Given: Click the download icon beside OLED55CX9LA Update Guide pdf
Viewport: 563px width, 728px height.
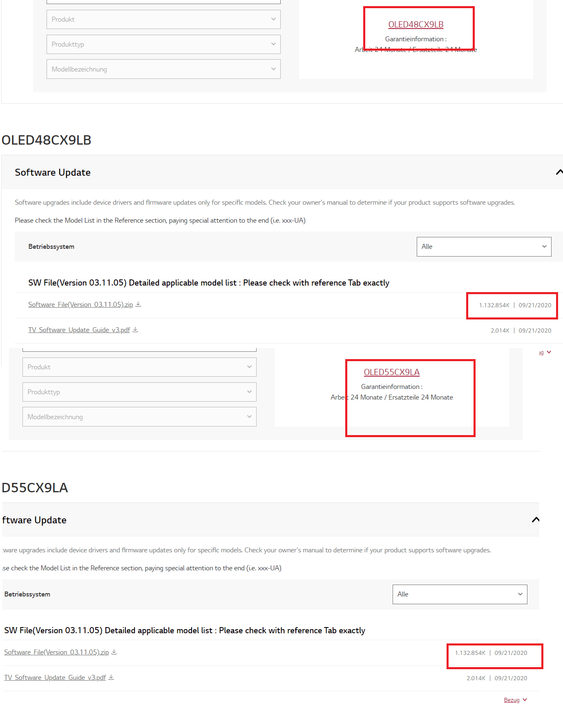Looking at the screenshot, I should pyautogui.click(x=111, y=677).
